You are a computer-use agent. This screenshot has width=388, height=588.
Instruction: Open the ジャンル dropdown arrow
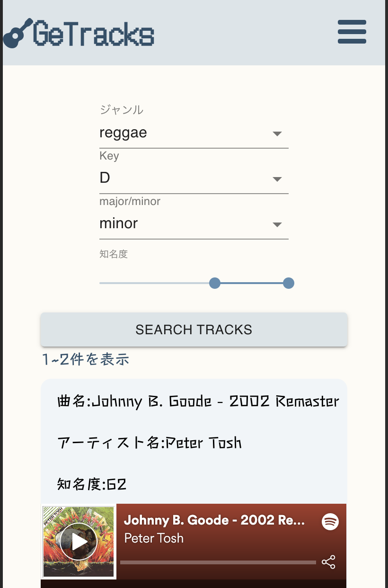[x=277, y=134]
